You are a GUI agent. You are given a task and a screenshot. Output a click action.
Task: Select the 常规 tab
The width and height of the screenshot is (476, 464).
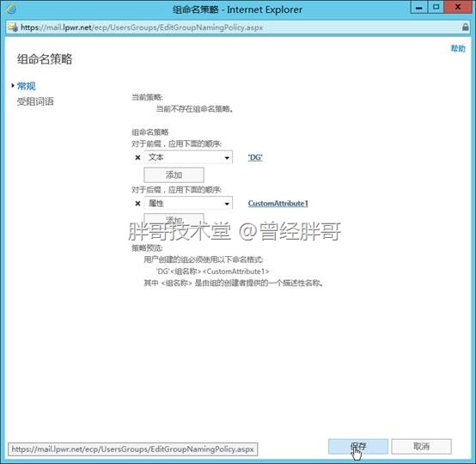26,86
